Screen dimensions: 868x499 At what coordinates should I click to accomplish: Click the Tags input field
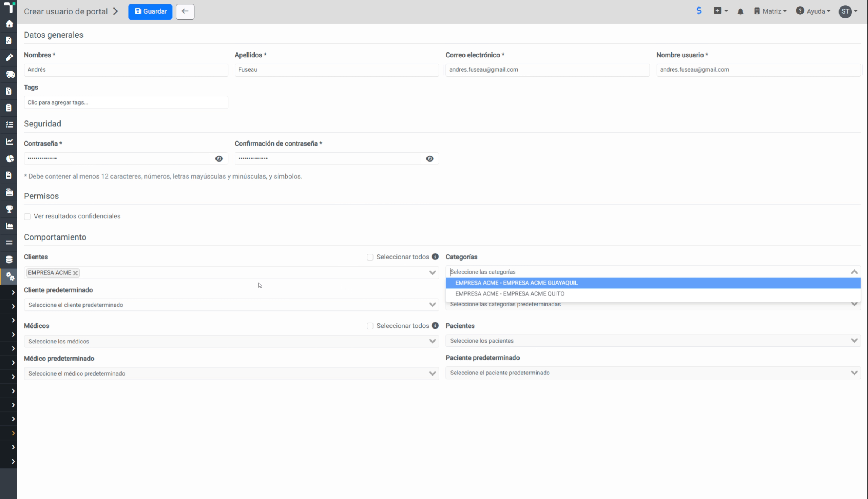(x=126, y=102)
